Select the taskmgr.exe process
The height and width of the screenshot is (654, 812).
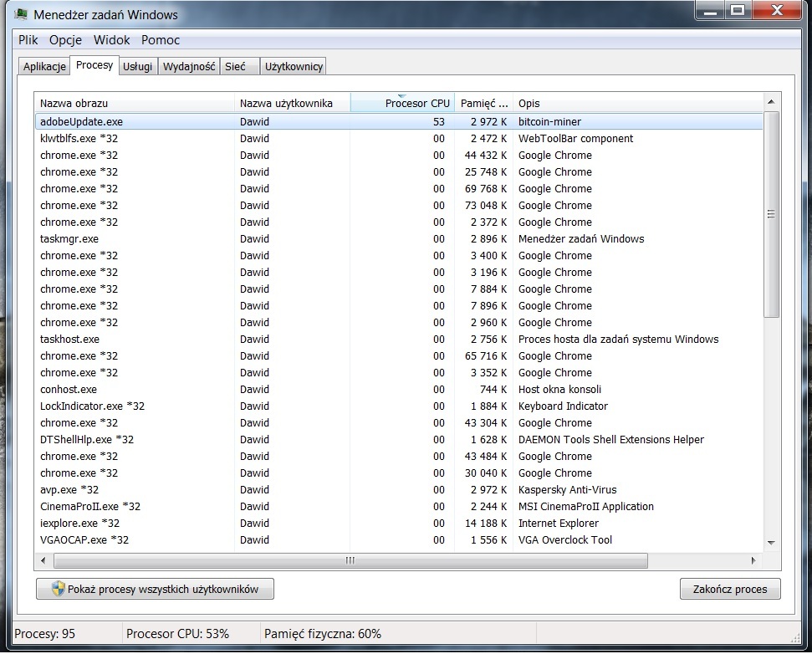(399, 238)
